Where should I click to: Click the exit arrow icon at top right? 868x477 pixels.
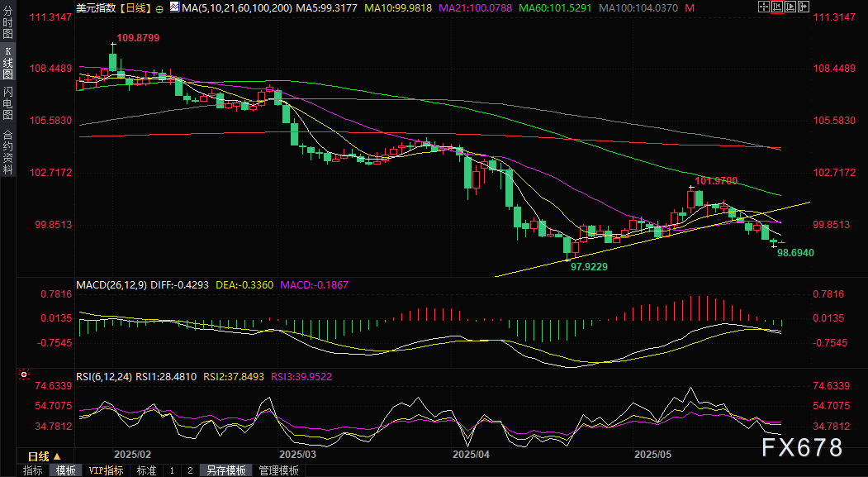coord(804,7)
